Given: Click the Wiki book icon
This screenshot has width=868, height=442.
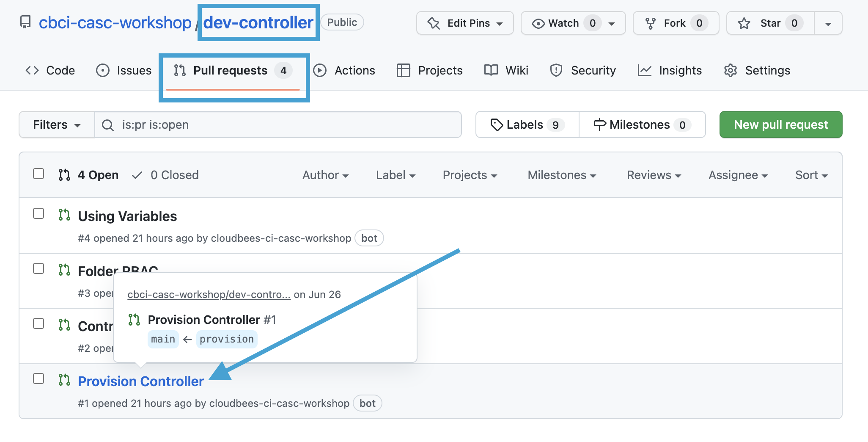Looking at the screenshot, I should (x=491, y=70).
